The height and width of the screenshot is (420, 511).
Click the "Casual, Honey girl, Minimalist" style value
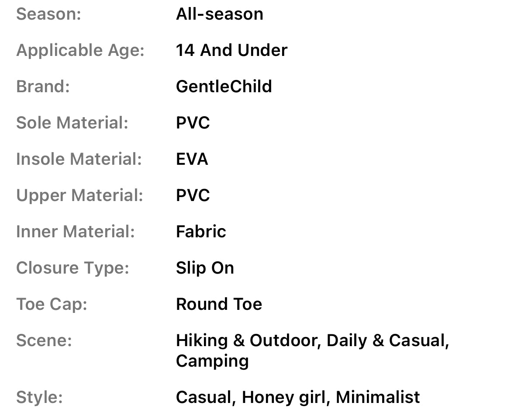(297, 397)
